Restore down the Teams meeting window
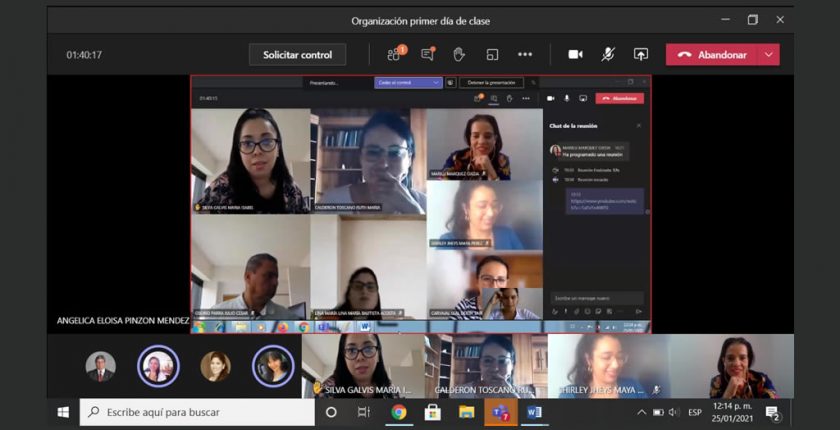Screen dimensions: 840x430 (x=753, y=20)
